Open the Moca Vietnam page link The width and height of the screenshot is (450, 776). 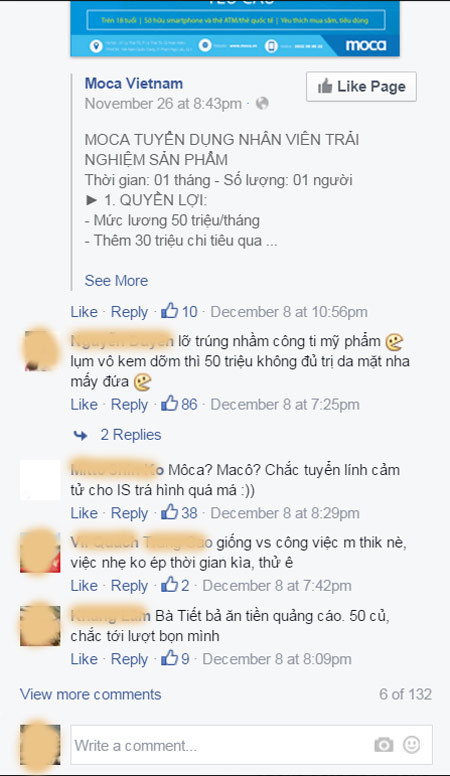pos(134,83)
